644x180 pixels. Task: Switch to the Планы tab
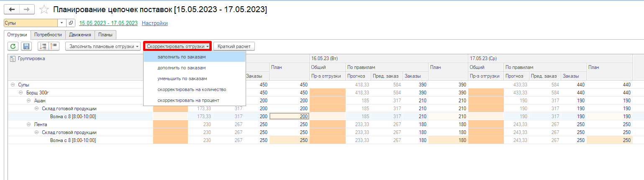(x=105, y=35)
